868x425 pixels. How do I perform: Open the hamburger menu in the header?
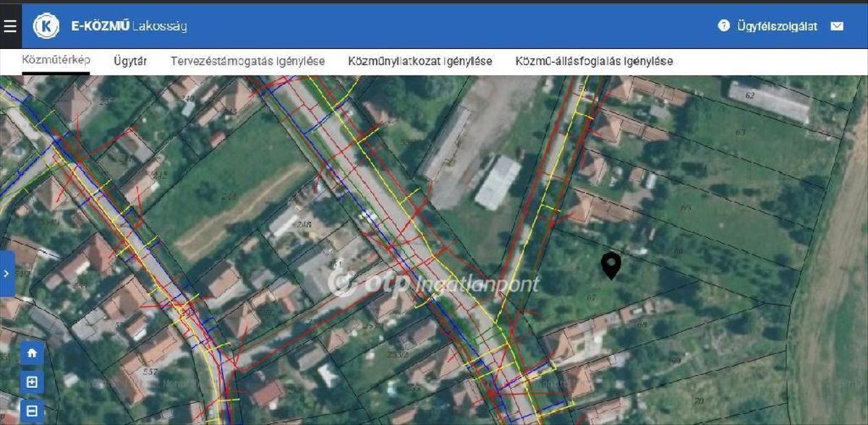point(9,27)
